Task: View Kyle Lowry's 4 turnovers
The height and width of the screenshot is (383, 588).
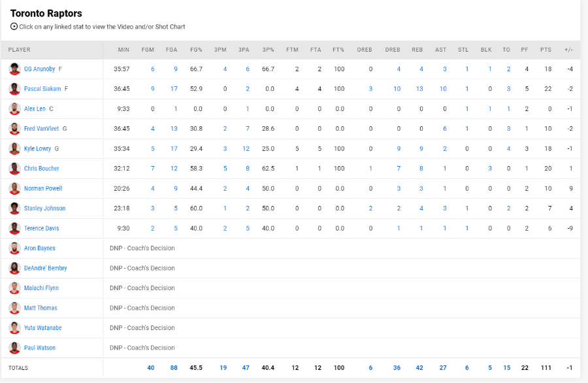Action: [x=508, y=148]
